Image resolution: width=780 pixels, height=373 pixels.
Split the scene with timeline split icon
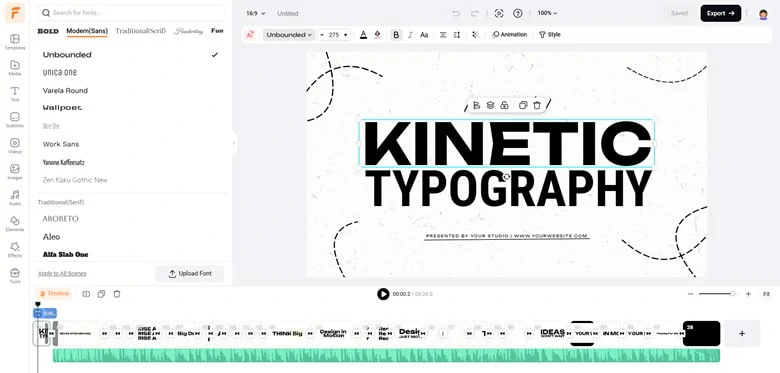(x=86, y=294)
